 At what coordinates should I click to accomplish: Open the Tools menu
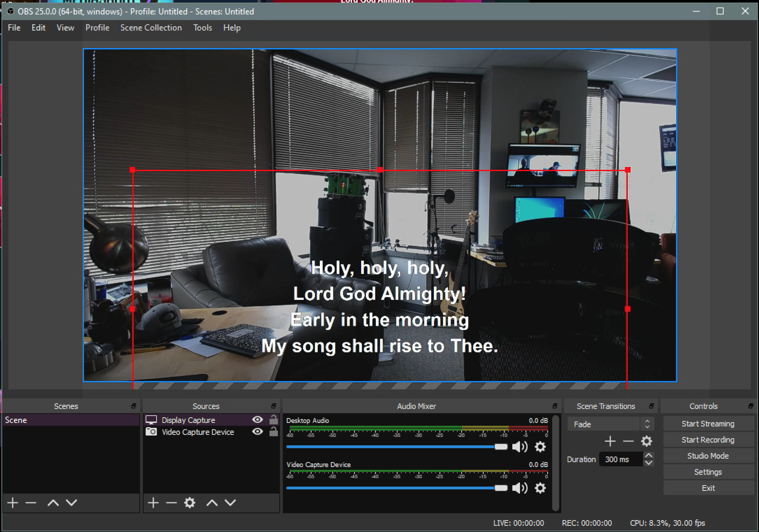point(202,28)
